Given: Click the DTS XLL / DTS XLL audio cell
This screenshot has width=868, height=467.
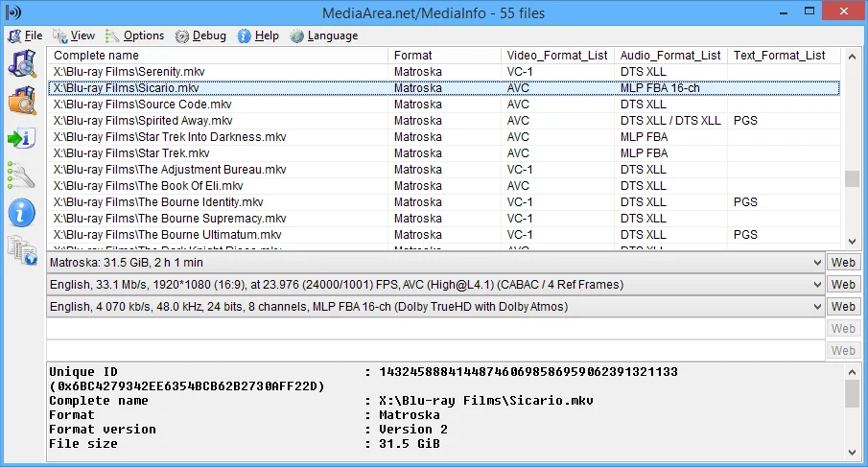Looking at the screenshot, I should (670, 121).
